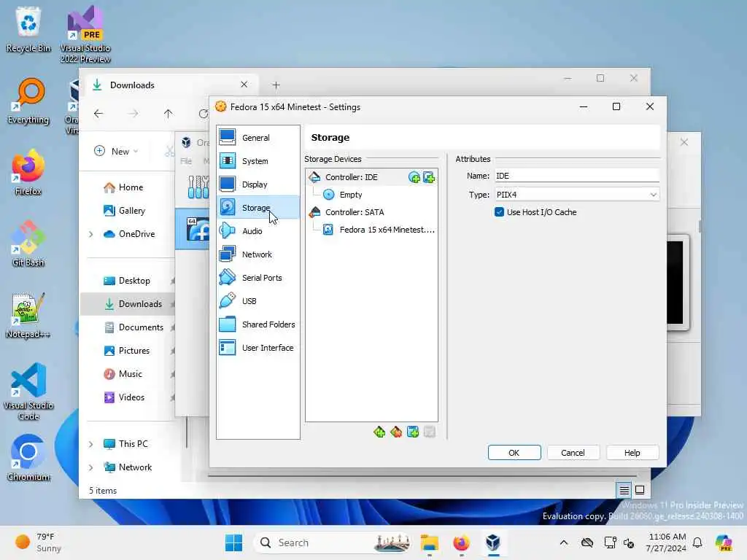Image resolution: width=747 pixels, height=560 pixels.
Task: Click the Help button in Settings
Action: [632, 453]
